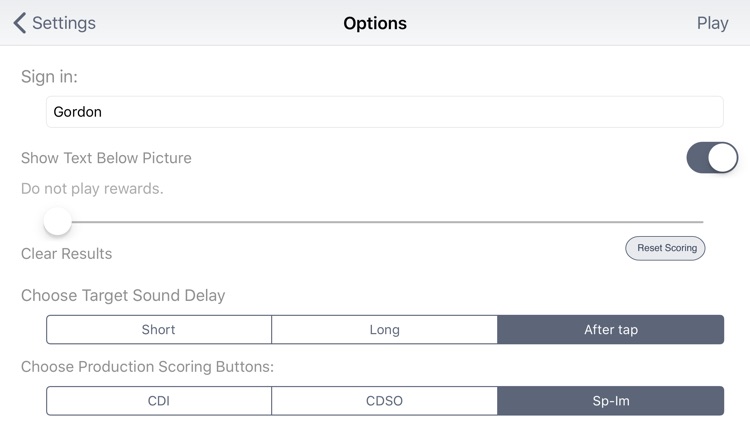
Task: Click the "Sign in:" label
Action: click(x=49, y=77)
